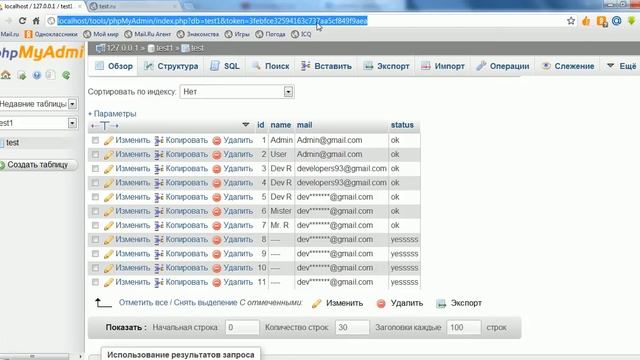640x360 pixels.
Task: Switch to the Экспорт tab
Action: 387,66
